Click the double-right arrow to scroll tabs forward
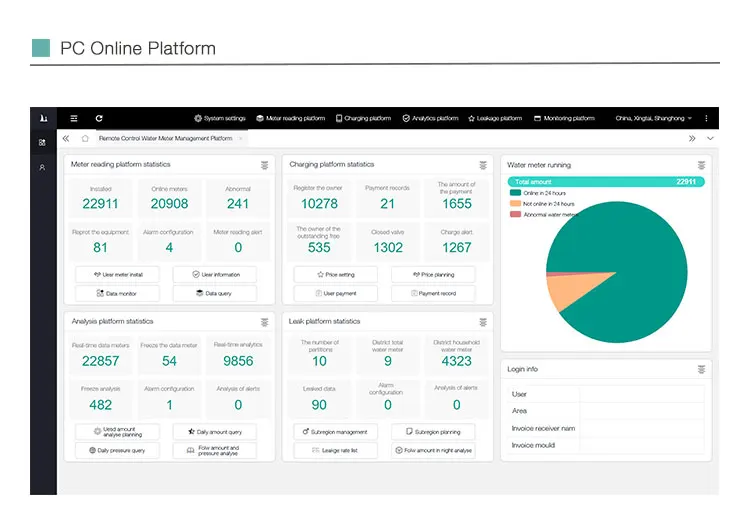The image size is (750, 505). click(x=692, y=139)
